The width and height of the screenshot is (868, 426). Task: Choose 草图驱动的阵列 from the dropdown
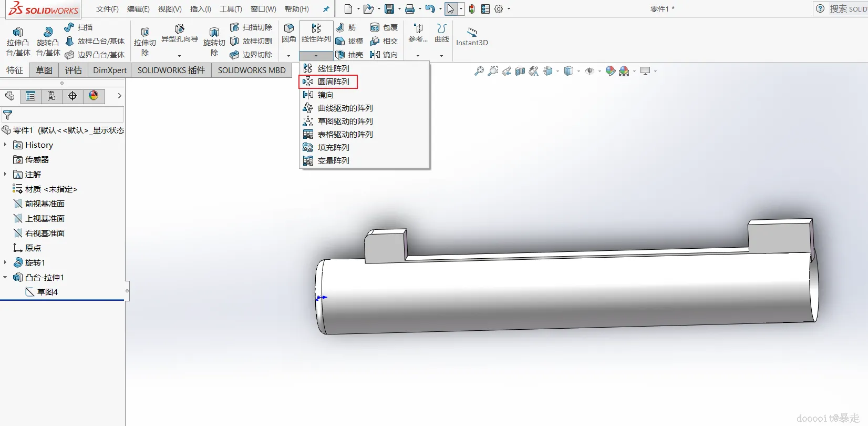(365, 121)
